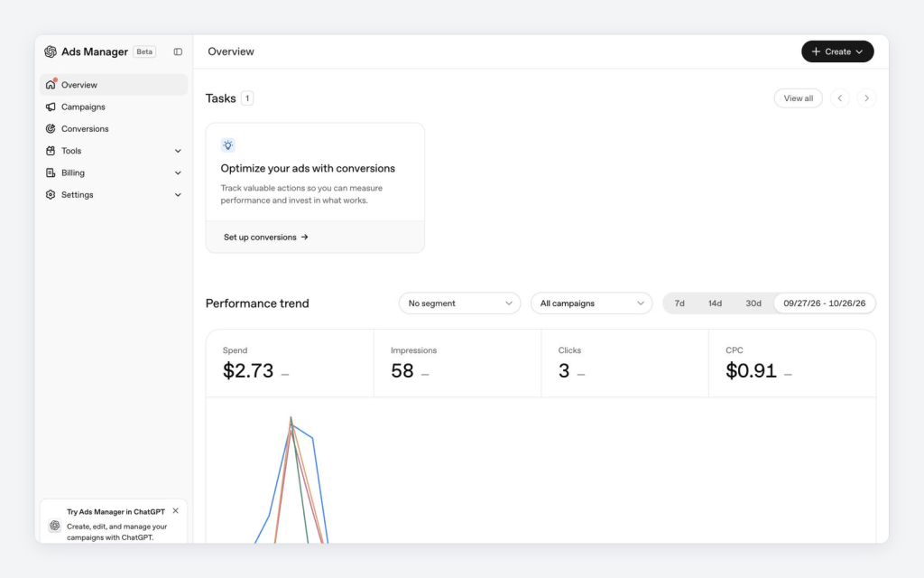Click the 58 impressions value
The width and height of the screenshot is (924, 578).
402,370
